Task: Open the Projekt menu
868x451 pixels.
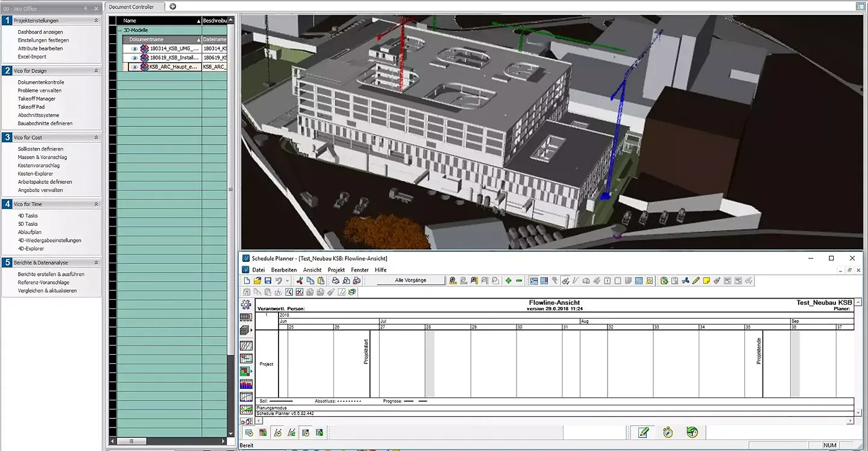Action: pyautogui.click(x=336, y=270)
